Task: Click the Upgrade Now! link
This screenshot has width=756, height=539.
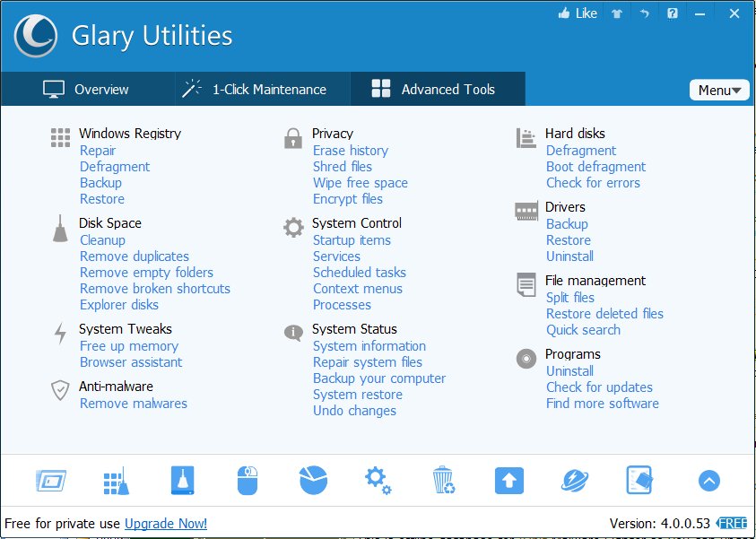Action: coord(166,523)
